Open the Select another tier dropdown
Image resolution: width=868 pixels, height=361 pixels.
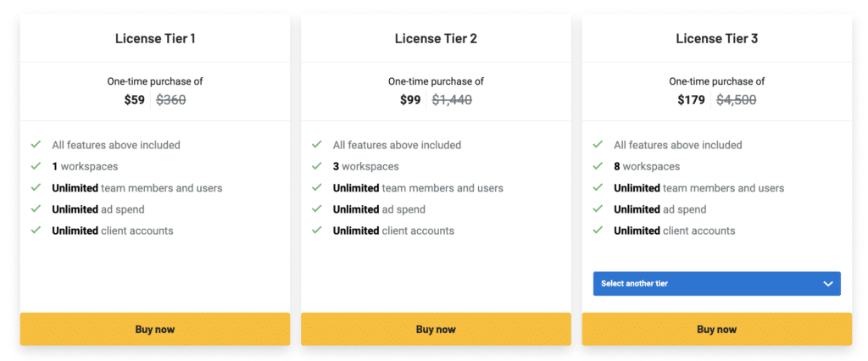pyautogui.click(x=716, y=283)
